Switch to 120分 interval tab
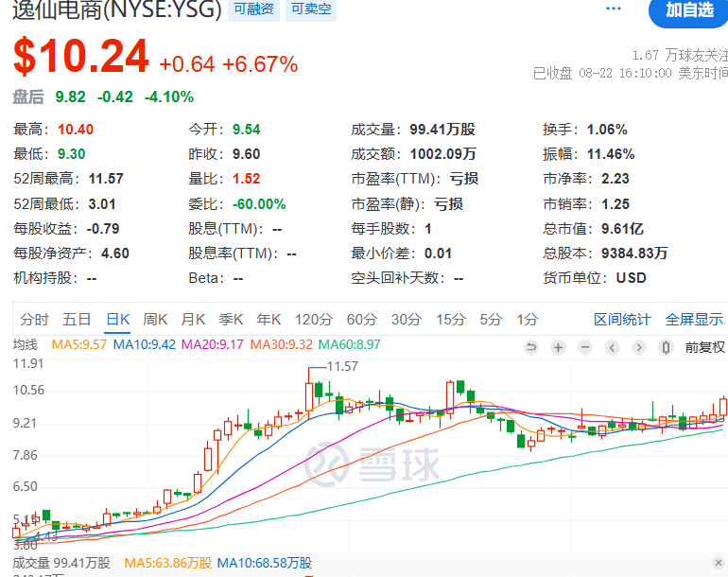728x577 pixels. click(x=314, y=320)
